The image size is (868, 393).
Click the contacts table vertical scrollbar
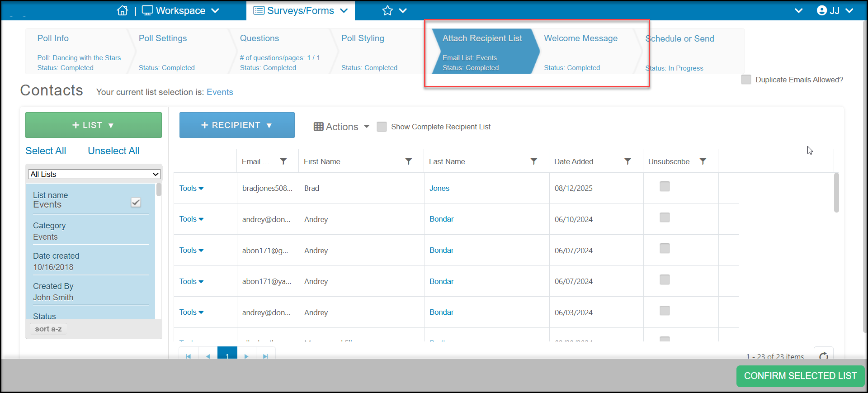click(x=836, y=193)
